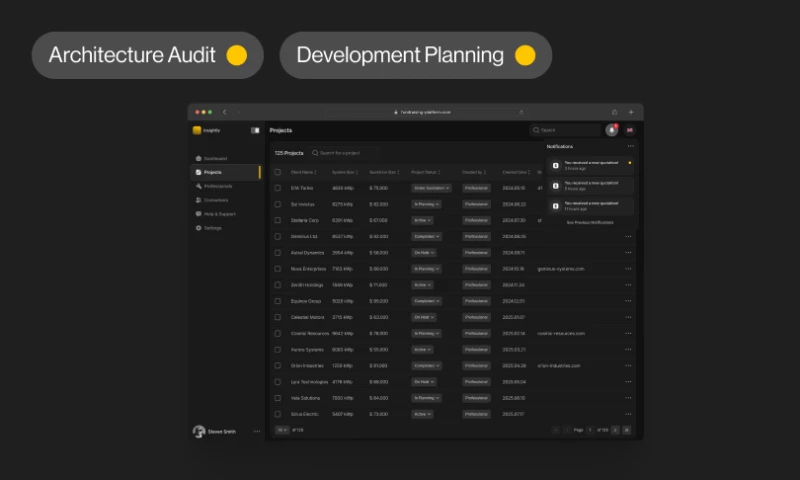Viewport: 800px width, 480px height.
Task: Open the 11 hours ago quotation notification
Action: (x=590, y=206)
